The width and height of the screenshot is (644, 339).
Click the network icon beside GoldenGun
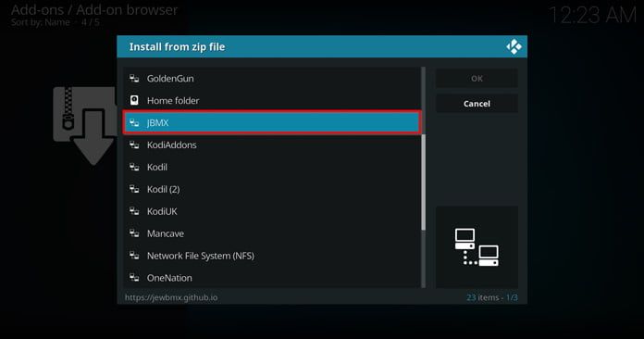pos(134,79)
